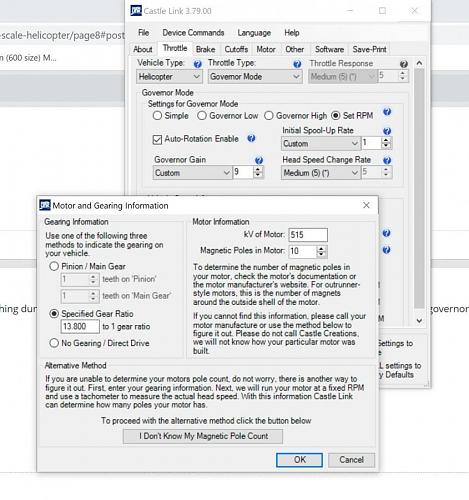Open Throttle Type dropdown
Screen dimensions: 469x500
pyautogui.click(x=255, y=77)
